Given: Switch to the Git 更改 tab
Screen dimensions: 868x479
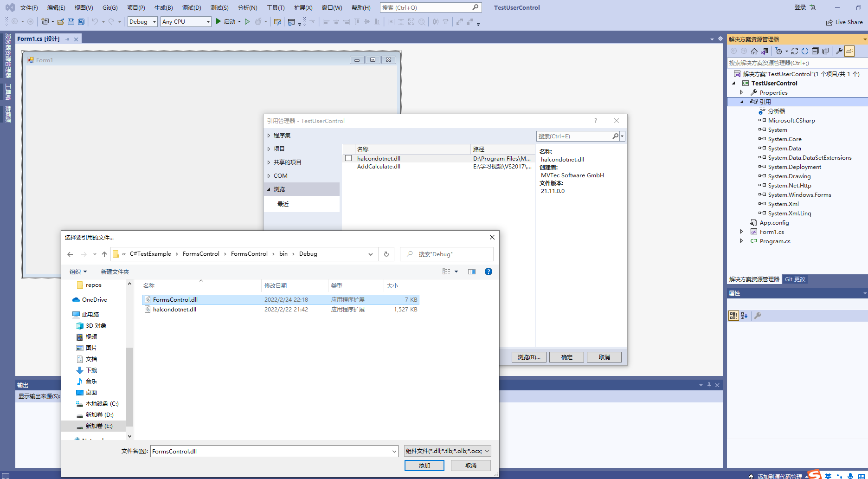Looking at the screenshot, I should click(795, 279).
